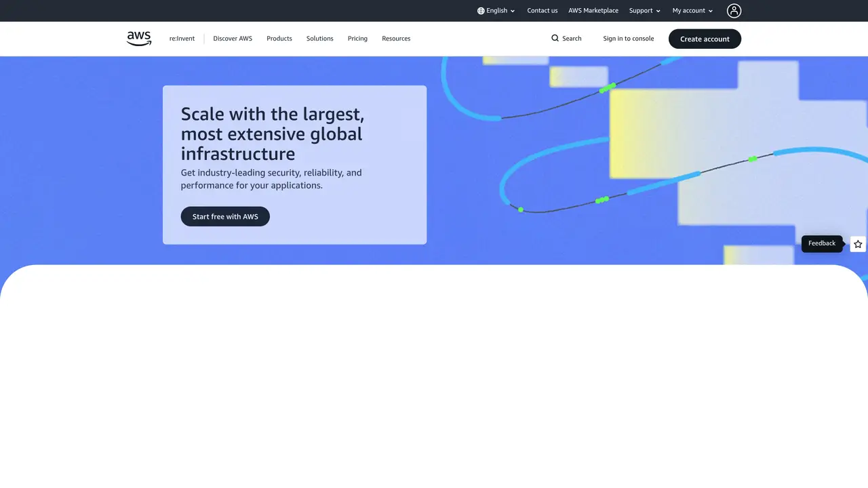Viewport: 868px width, 488px height.
Task: Open the Feedback button
Action: (822, 243)
